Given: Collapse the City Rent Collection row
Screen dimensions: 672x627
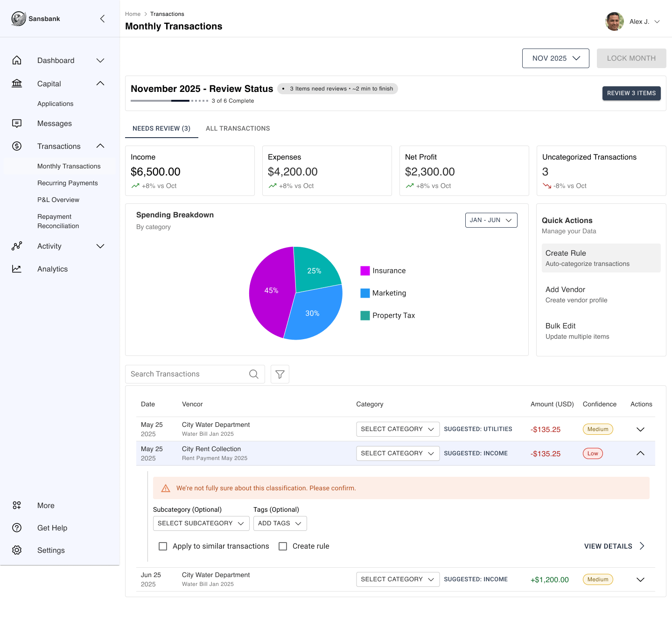Looking at the screenshot, I should [640, 453].
